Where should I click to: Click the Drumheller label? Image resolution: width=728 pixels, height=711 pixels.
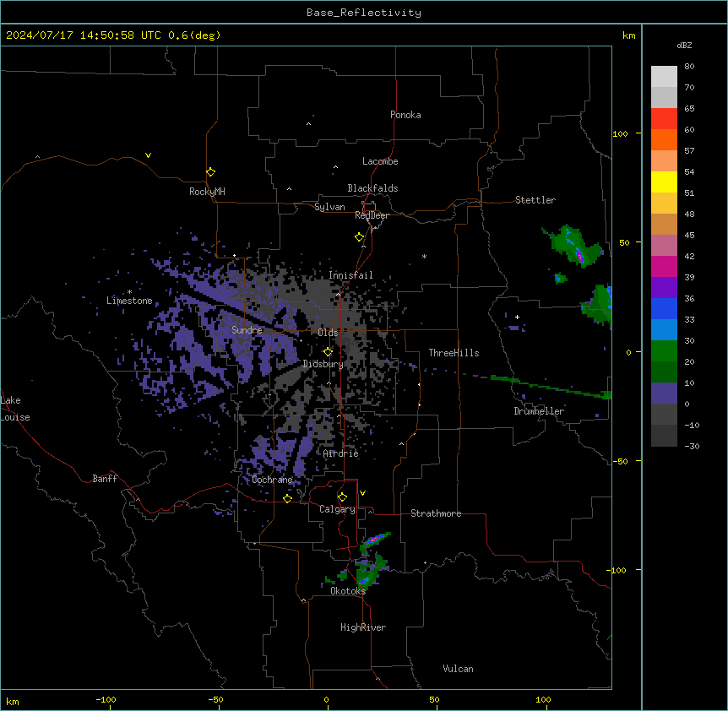(x=539, y=411)
